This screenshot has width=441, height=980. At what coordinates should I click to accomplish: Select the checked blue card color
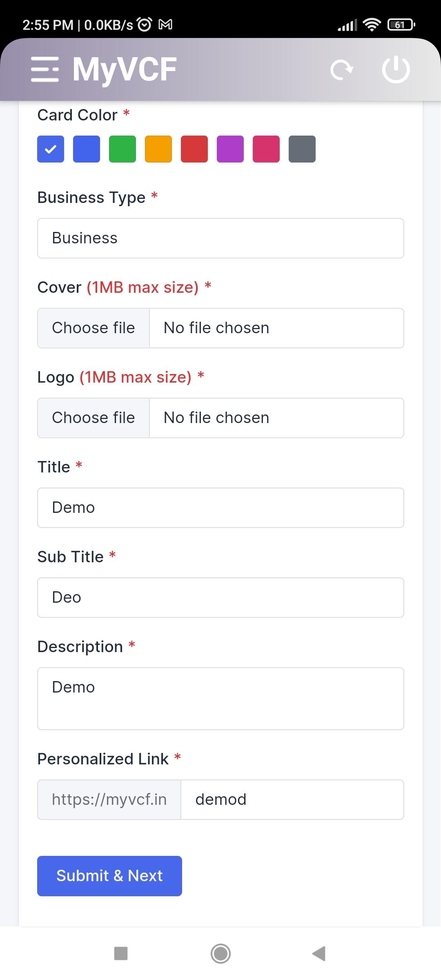click(x=51, y=149)
